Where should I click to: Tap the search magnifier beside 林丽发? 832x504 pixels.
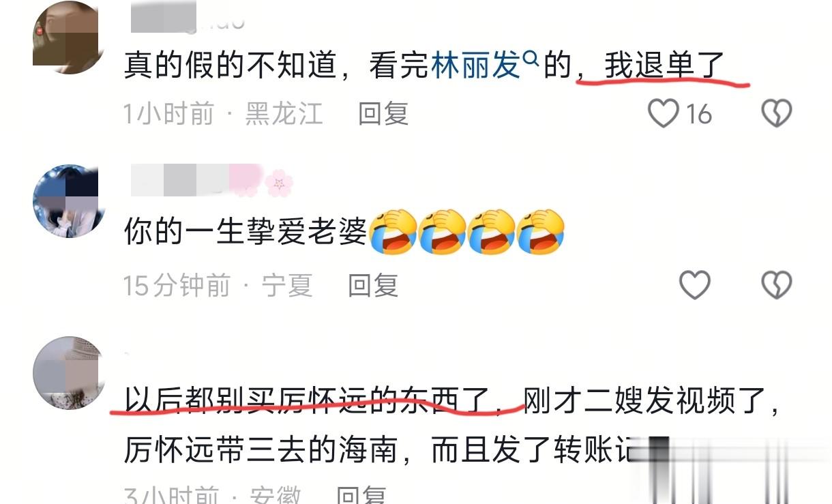530,61
